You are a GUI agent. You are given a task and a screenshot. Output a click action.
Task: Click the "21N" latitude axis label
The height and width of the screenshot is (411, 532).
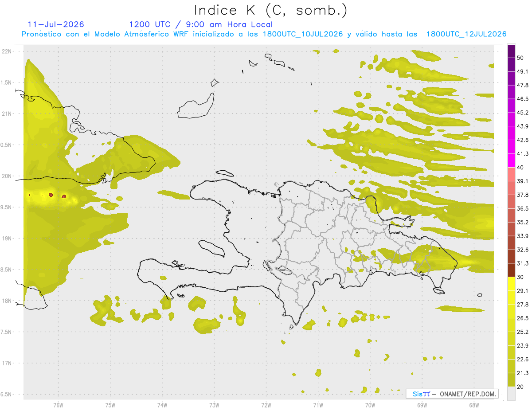point(8,114)
